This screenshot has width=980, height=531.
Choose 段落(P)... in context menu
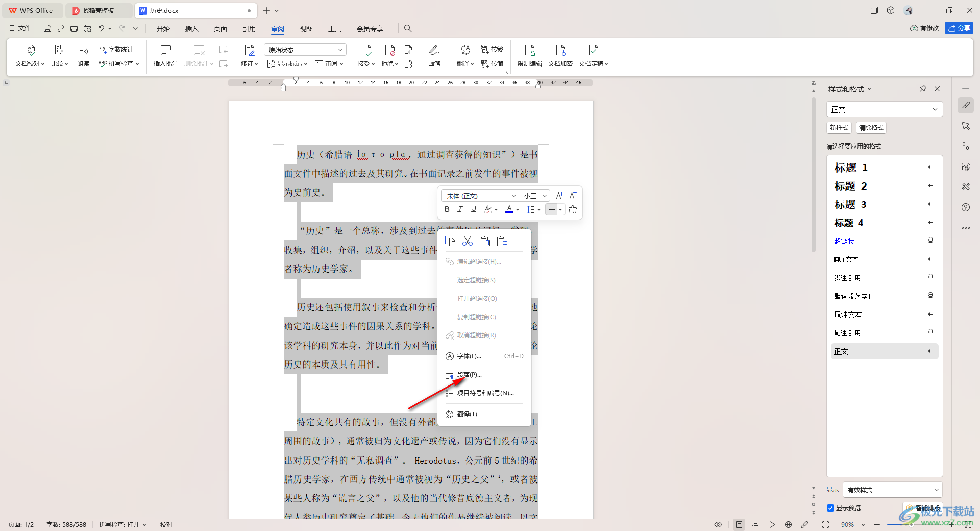pos(484,375)
